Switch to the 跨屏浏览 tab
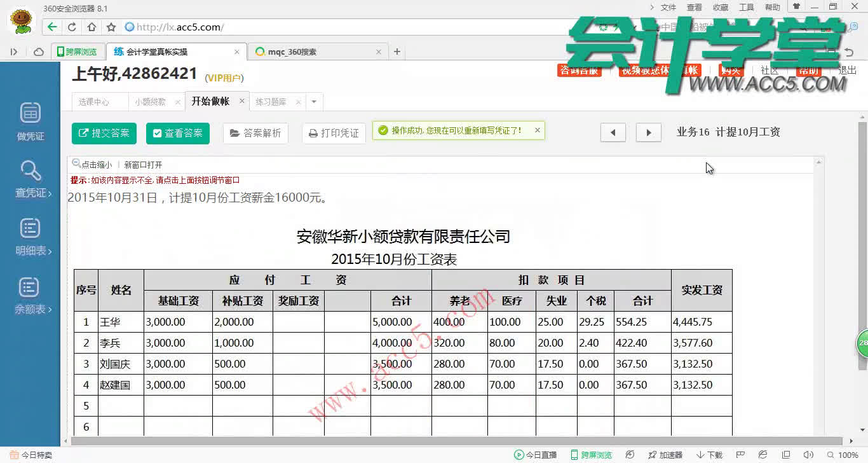 pyautogui.click(x=77, y=52)
